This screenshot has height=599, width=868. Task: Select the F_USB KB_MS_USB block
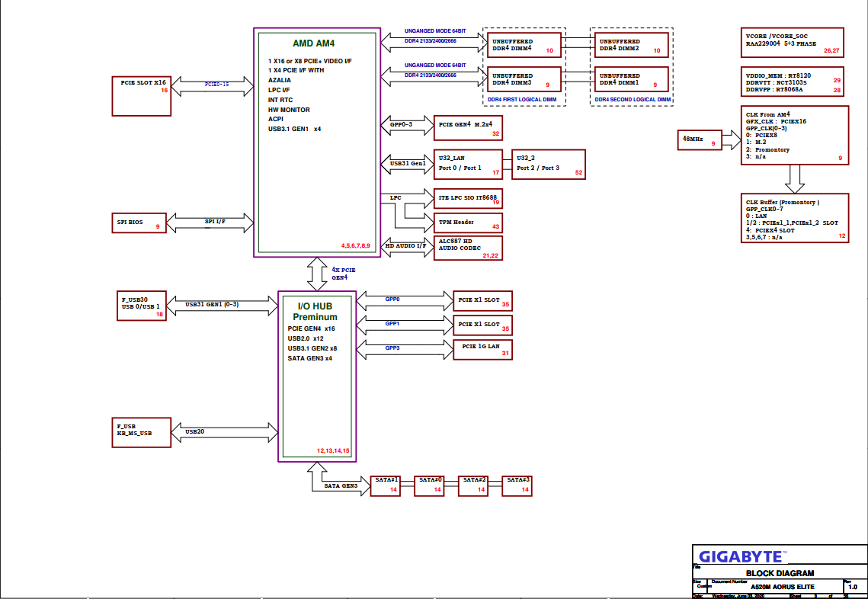(142, 432)
